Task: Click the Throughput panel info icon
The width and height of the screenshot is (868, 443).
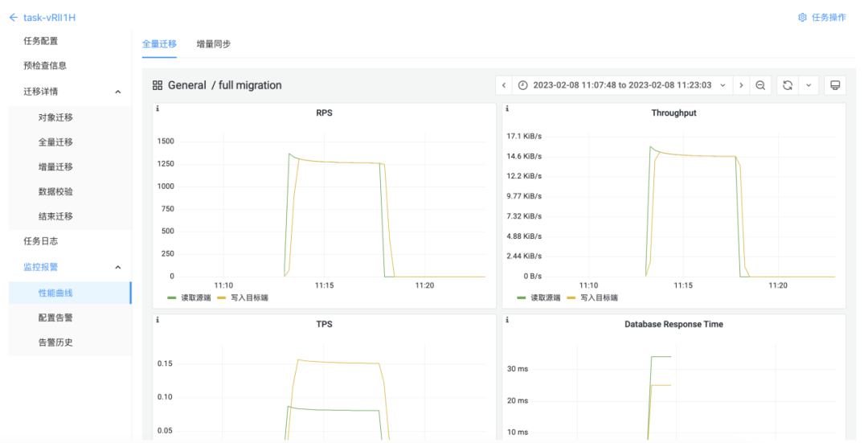Action: pos(507,109)
